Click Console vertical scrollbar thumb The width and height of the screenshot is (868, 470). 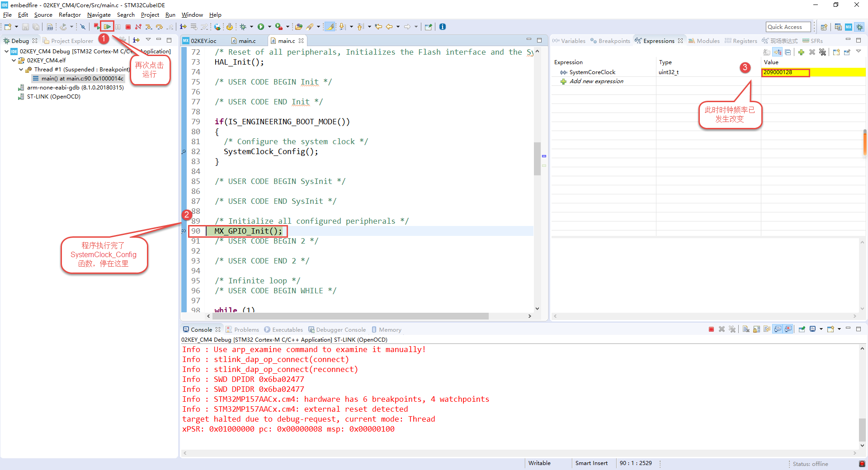coord(862,429)
